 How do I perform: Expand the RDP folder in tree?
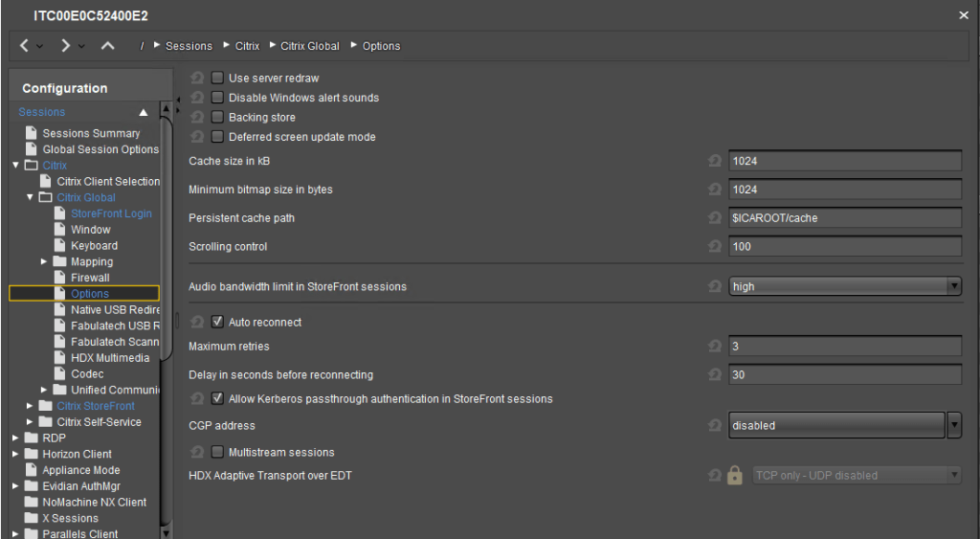point(16,438)
